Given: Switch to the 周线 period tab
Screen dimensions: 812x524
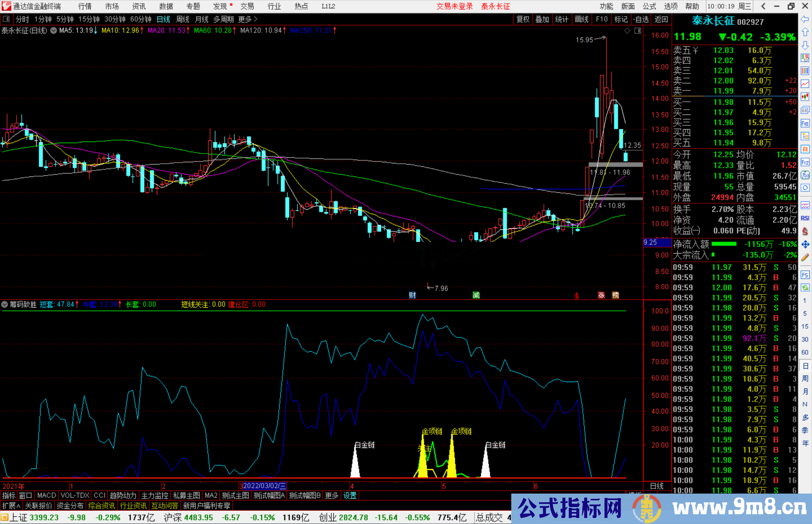Looking at the screenshot, I should 183,19.
